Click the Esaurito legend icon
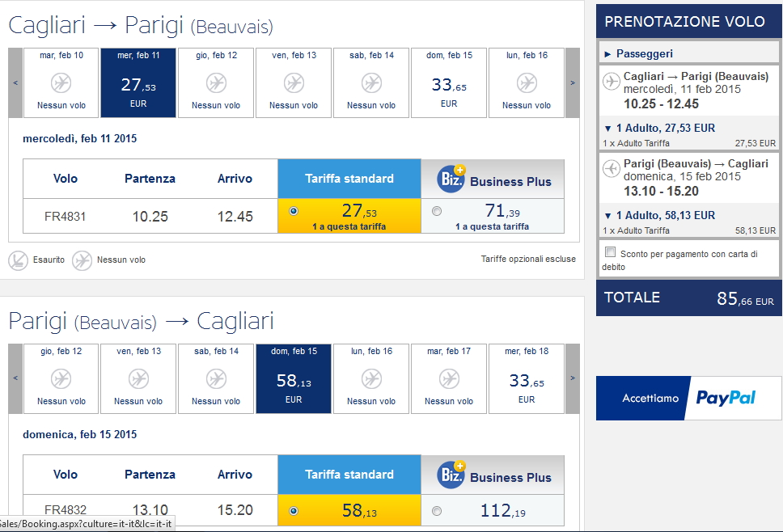 (18, 260)
